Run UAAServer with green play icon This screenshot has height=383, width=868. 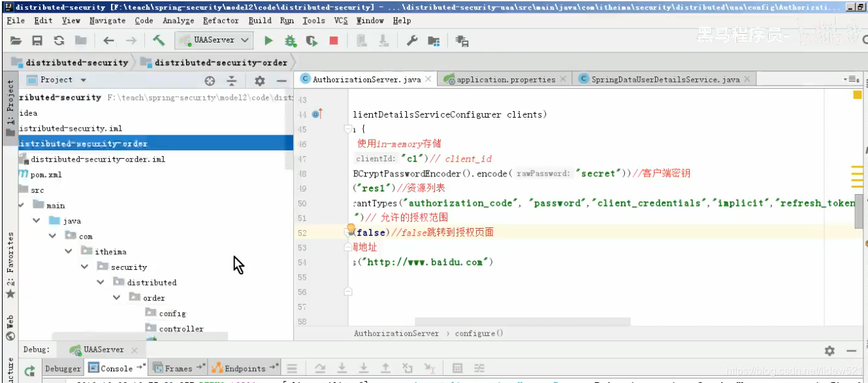[268, 41]
